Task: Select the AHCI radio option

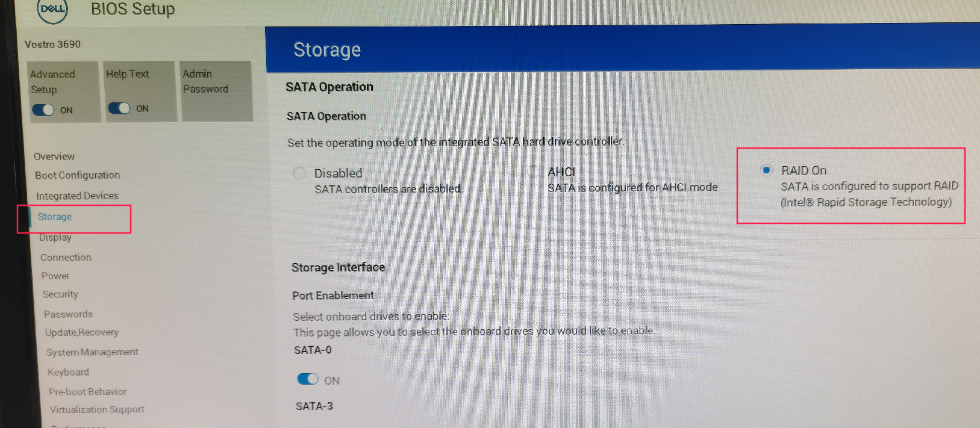Action: [532, 172]
